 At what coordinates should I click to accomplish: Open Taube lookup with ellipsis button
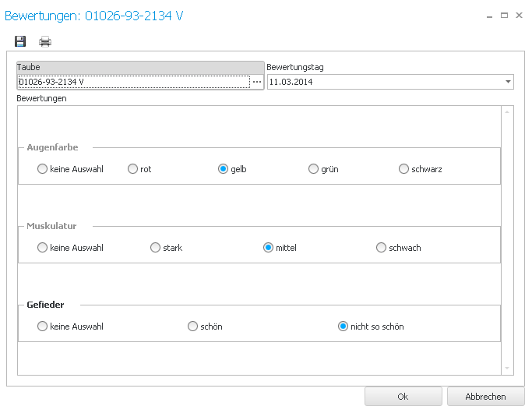tap(256, 82)
